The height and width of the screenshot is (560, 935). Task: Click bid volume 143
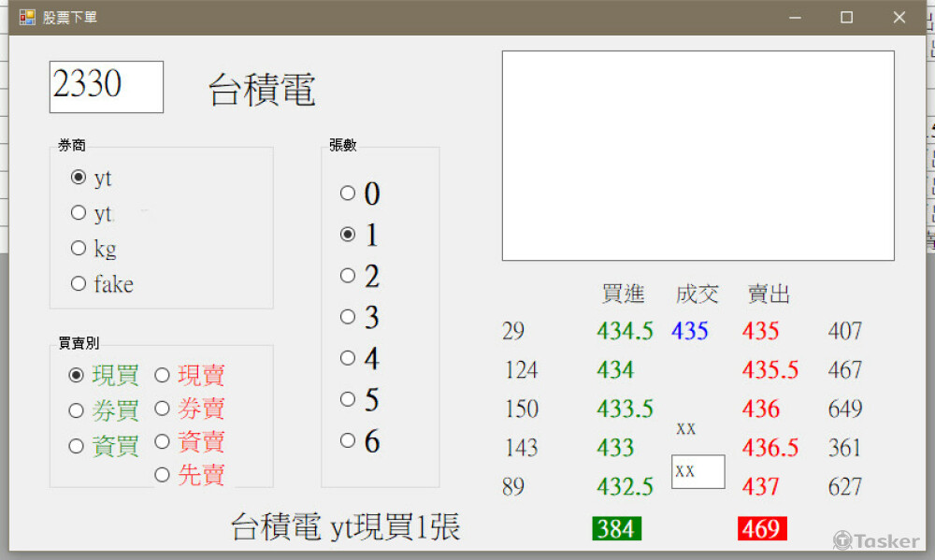click(521, 447)
